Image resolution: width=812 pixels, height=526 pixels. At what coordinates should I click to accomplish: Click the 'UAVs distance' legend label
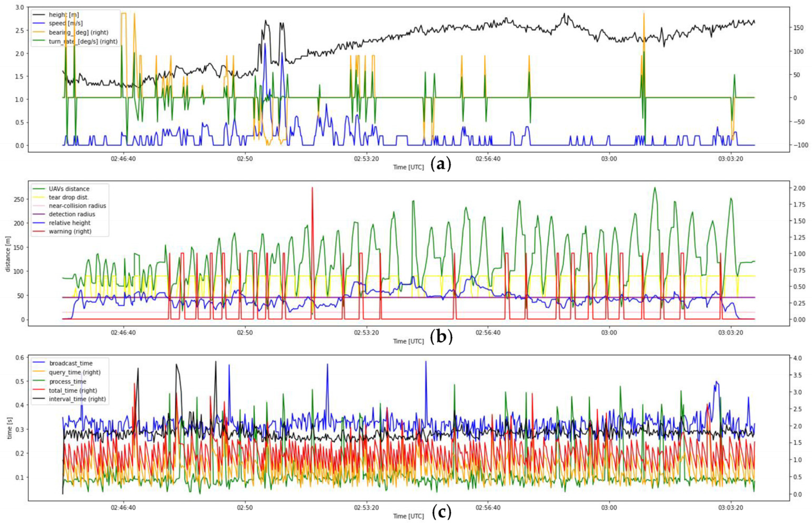click(69, 189)
